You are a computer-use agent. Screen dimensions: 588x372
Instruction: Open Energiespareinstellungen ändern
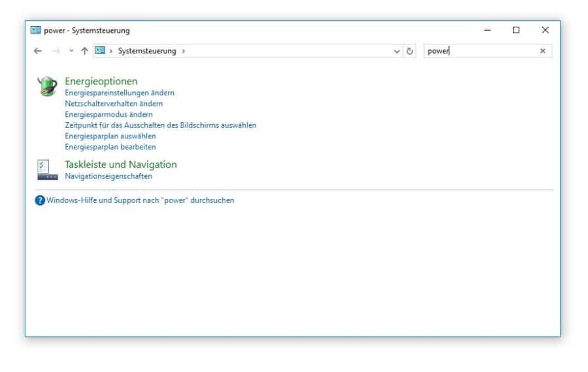pyautogui.click(x=120, y=93)
